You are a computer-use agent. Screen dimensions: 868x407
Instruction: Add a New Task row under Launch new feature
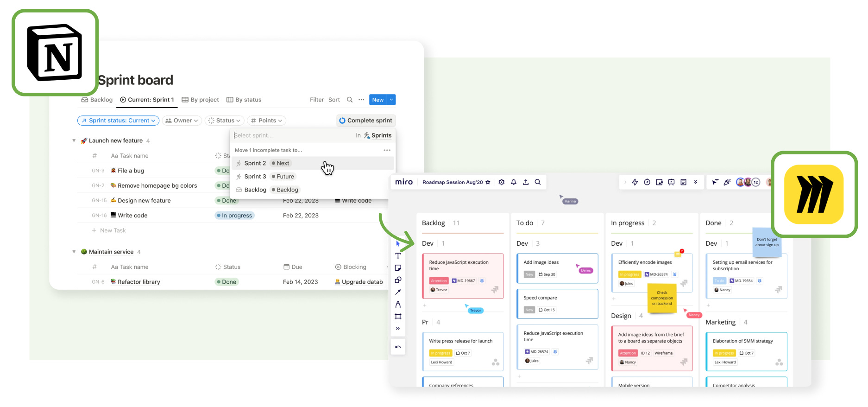click(109, 230)
